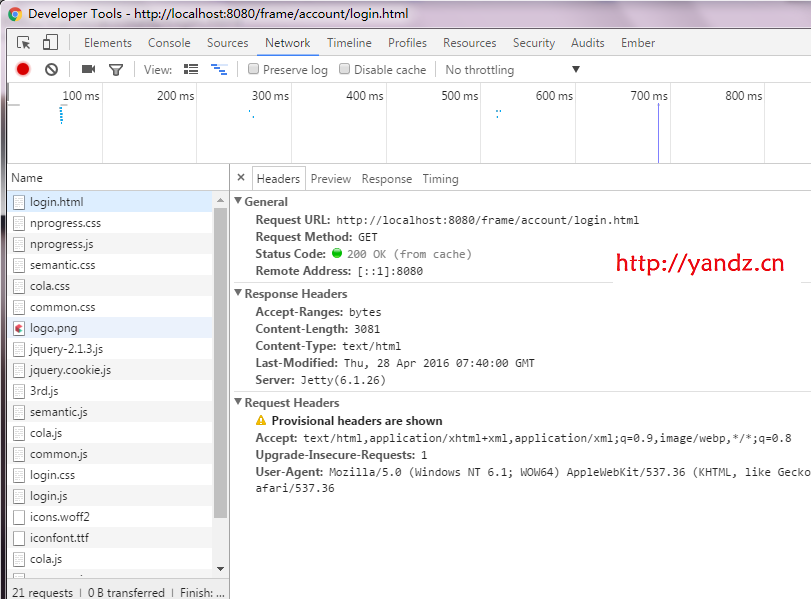Switch to the Ember tab
811x599 pixels.
[x=638, y=43]
